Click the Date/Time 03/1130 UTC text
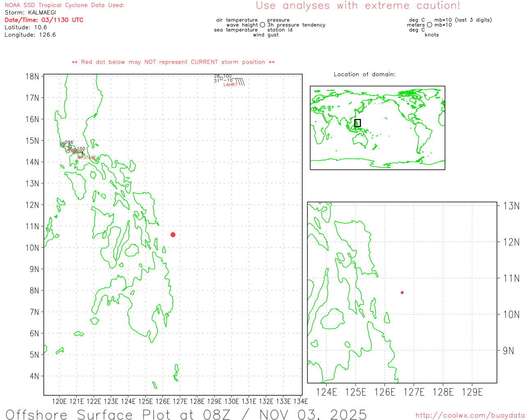 (x=44, y=20)
